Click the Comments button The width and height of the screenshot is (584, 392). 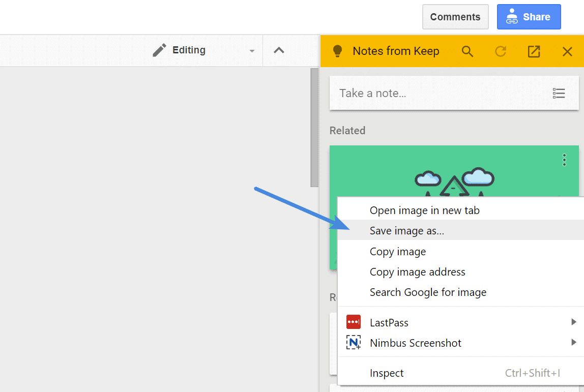coord(455,17)
